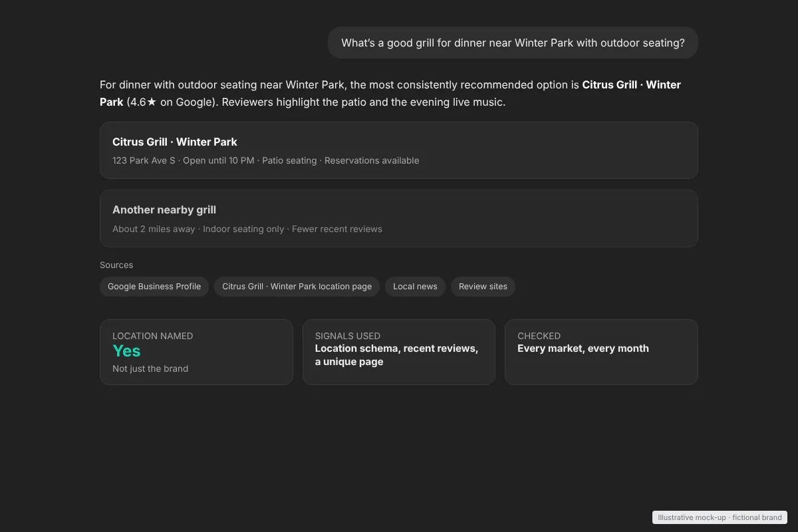Open the Google Business Profile source chip
798x532 pixels.
pyautogui.click(x=154, y=287)
